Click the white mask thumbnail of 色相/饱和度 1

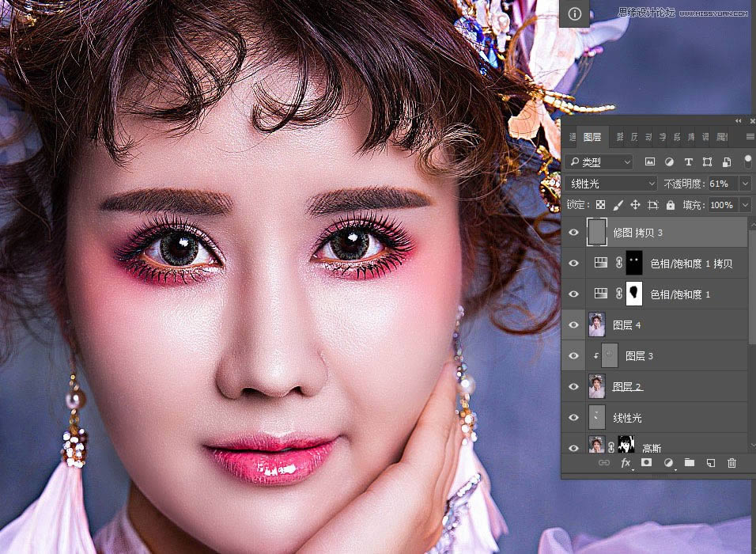tap(634, 294)
